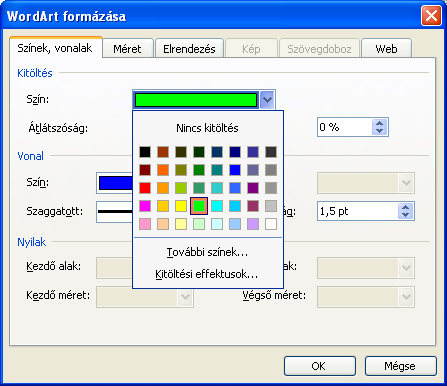Choose the pure blue swatch

click(x=235, y=170)
